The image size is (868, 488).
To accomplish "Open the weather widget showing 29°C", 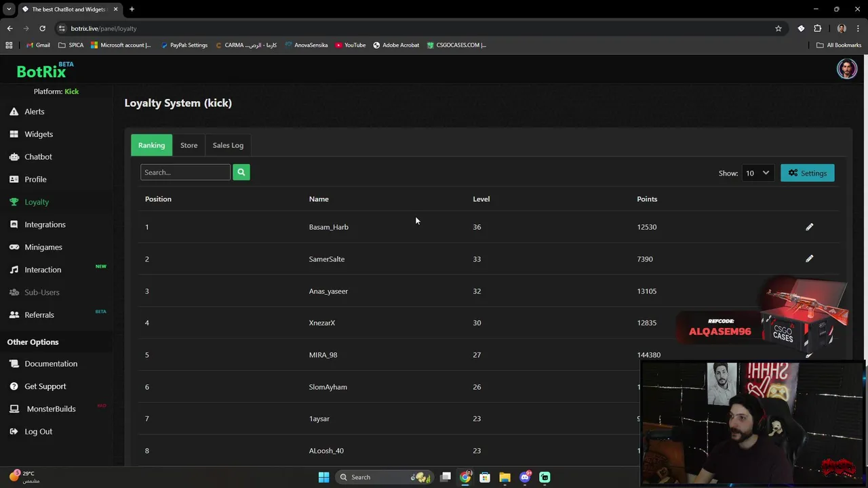I will 23,476.
